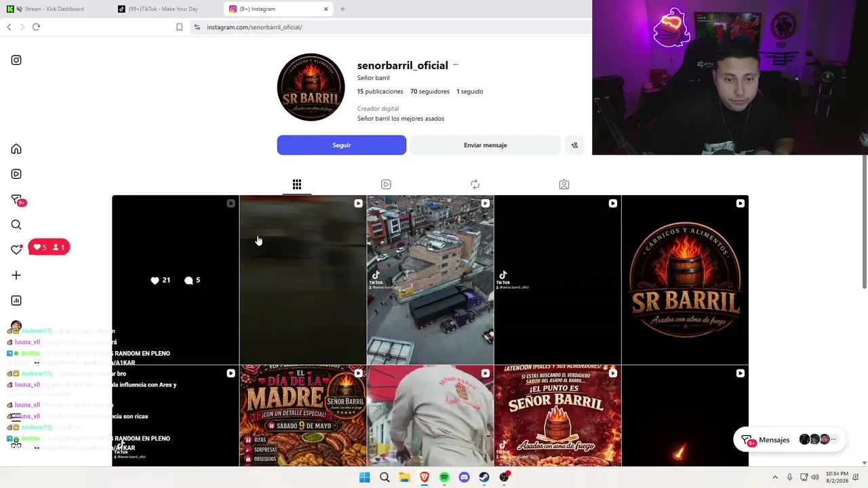
Task: Open Instagram home via the logo icon
Action: [16, 60]
